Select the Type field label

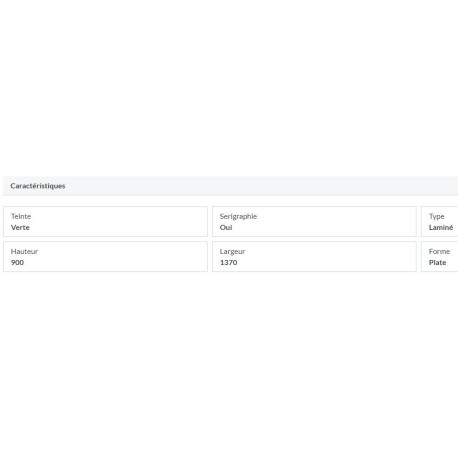[437, 216]
